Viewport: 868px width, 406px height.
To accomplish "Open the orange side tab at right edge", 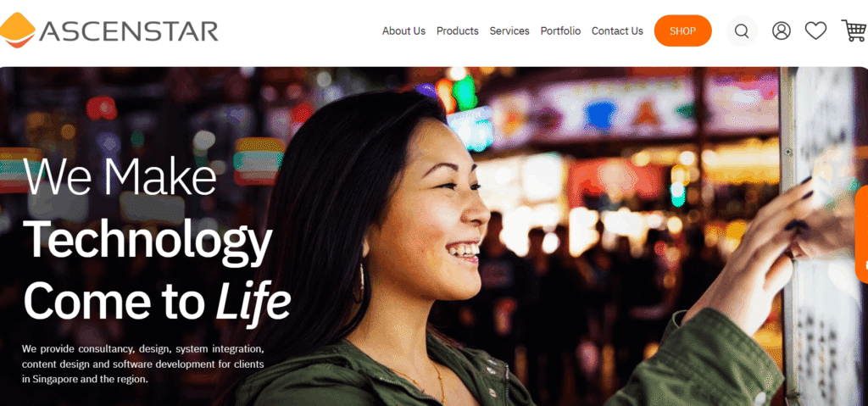I will [862, 235].
